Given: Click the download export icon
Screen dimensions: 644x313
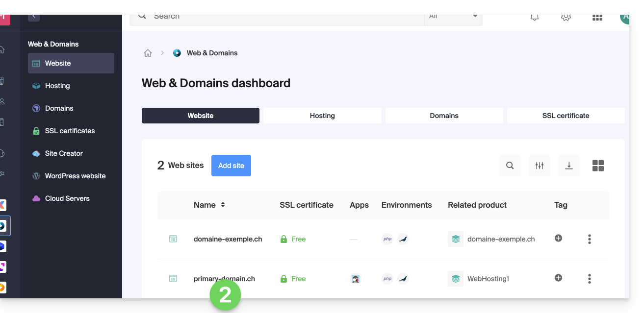Looking at the screenshot, I should (x=568, y=166).
